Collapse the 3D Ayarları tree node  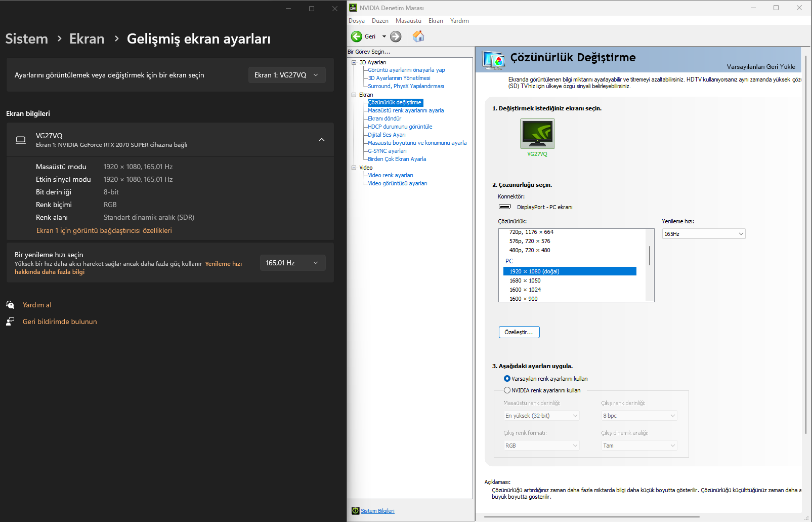pos(354,62)
